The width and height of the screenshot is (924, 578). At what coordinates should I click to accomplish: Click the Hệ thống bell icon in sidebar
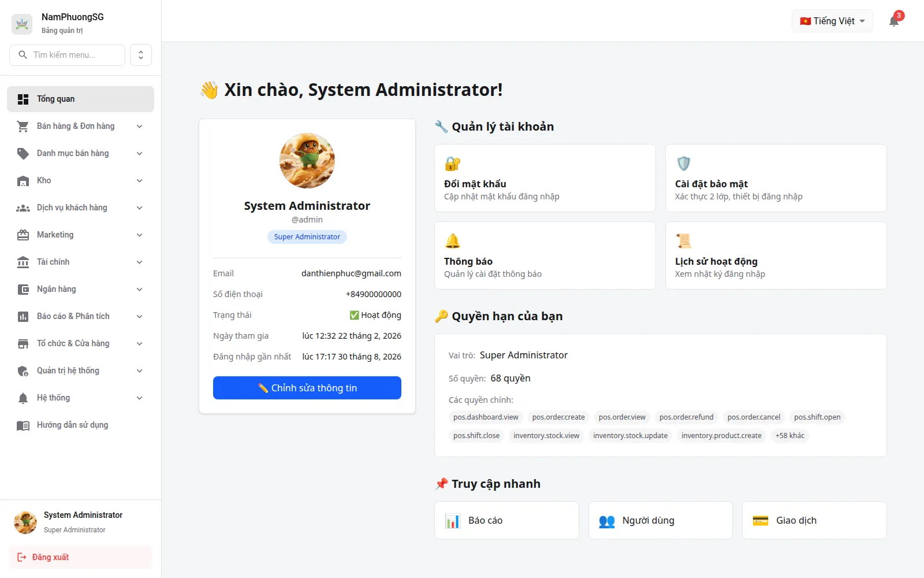click(23, 398)
